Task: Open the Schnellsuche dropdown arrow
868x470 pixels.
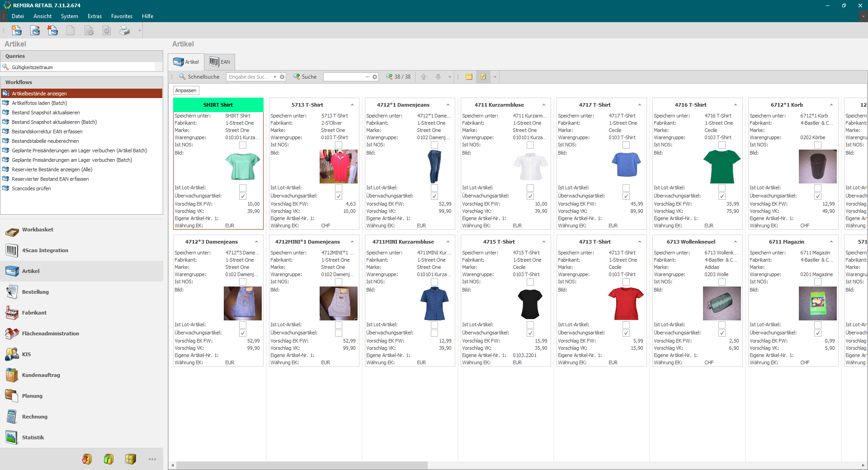Action: 275,77
